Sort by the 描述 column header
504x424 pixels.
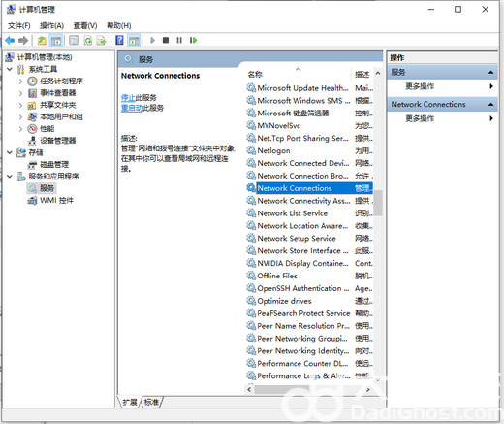362,75
